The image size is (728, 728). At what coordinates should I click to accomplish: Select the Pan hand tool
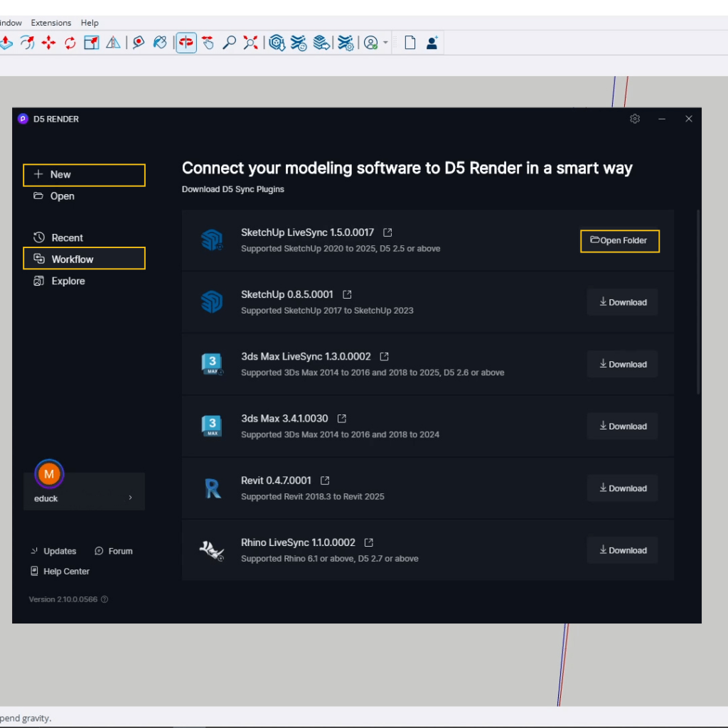(x=208, y=43)
